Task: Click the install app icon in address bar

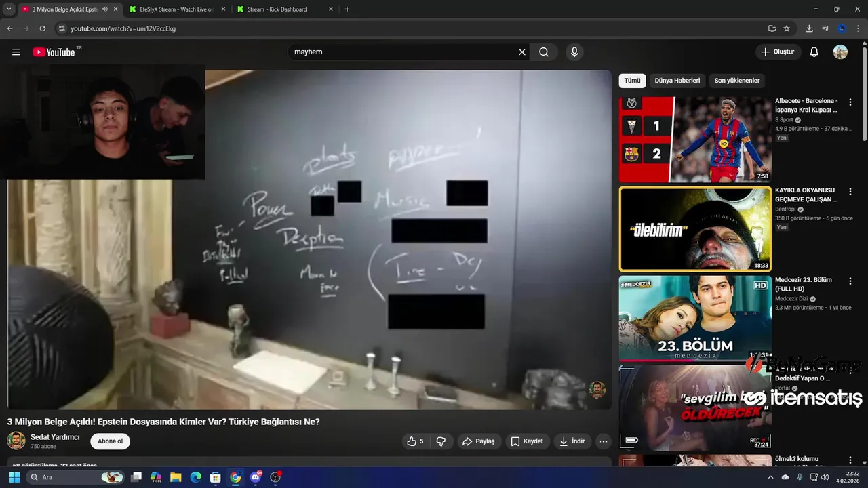Action: click(772, 28)
